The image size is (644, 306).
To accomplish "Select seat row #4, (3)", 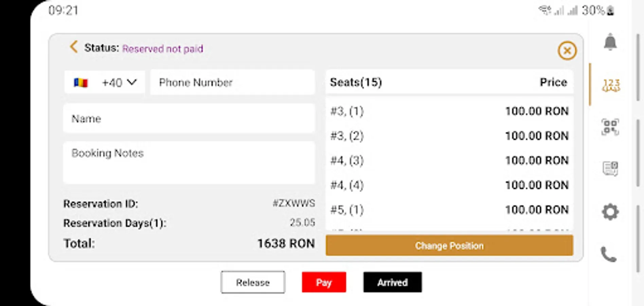I will (x=449, y=160).
